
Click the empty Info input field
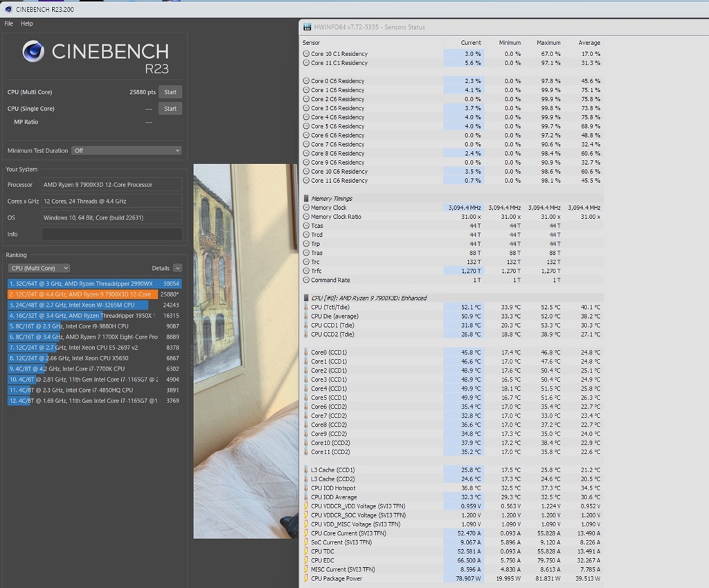(x=111, y=234)
